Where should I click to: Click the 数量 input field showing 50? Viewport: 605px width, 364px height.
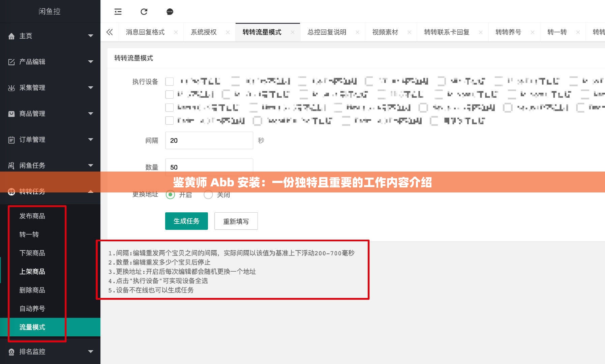[209, 167]
